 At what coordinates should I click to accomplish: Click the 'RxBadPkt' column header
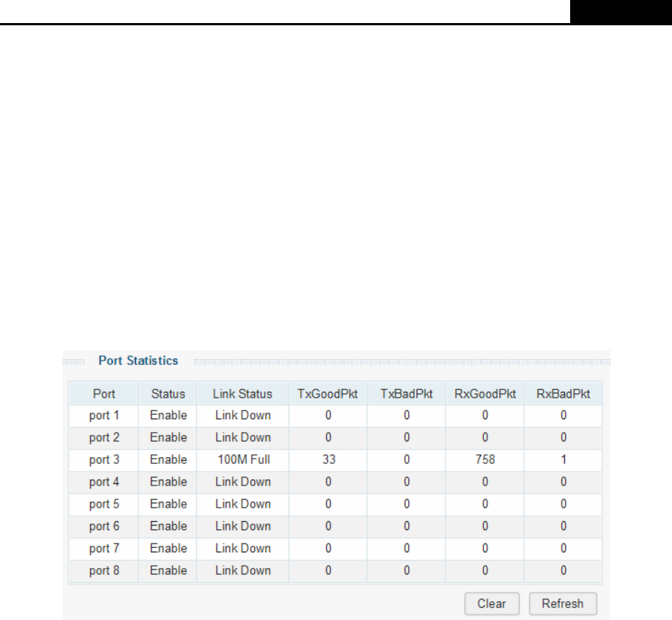(563, 394)
